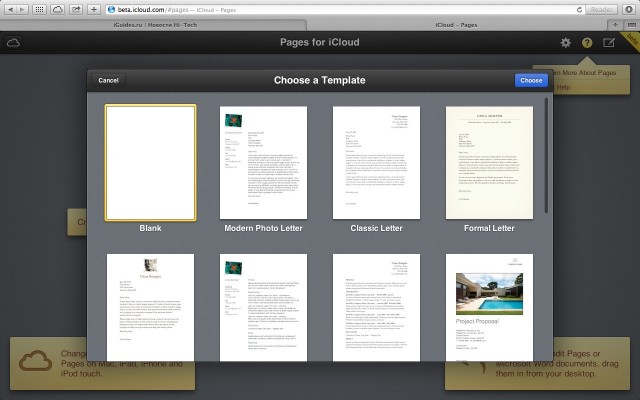Show all tabs icon in tab bar
The image size is (640, 400).
(631, 25)
